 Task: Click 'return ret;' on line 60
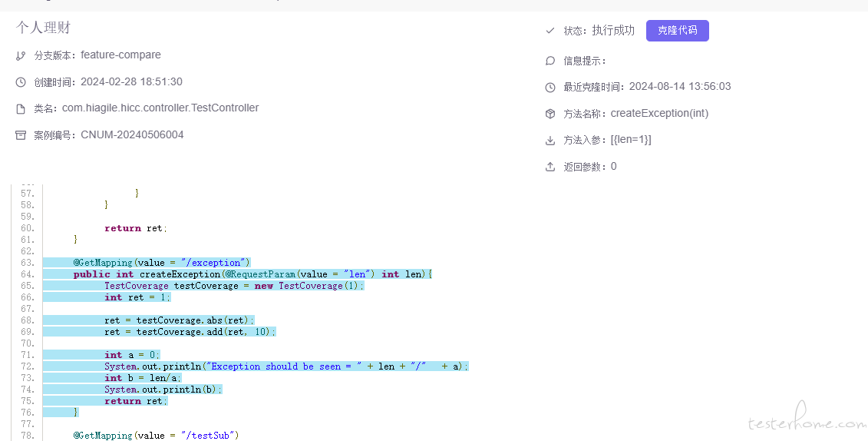(136, 228)
